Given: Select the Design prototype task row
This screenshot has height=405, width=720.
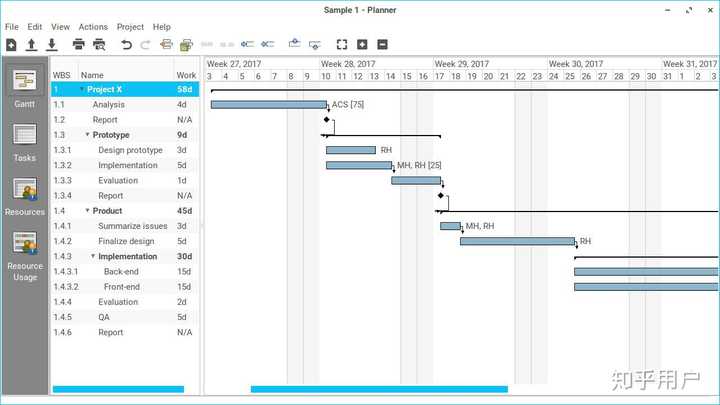Looking at the screenshot, I should pos(125,150).
